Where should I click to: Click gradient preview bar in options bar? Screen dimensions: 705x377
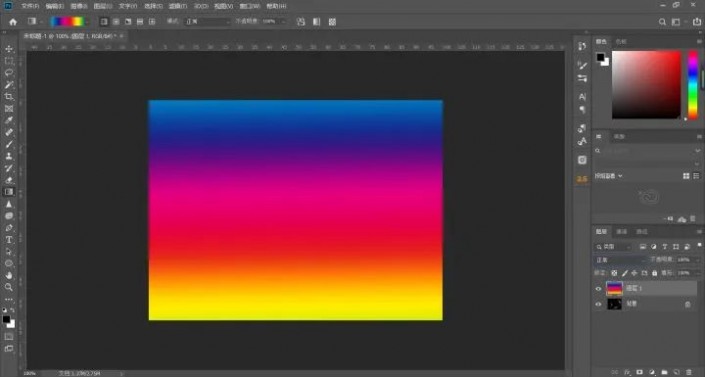click(x=67, y=22)
